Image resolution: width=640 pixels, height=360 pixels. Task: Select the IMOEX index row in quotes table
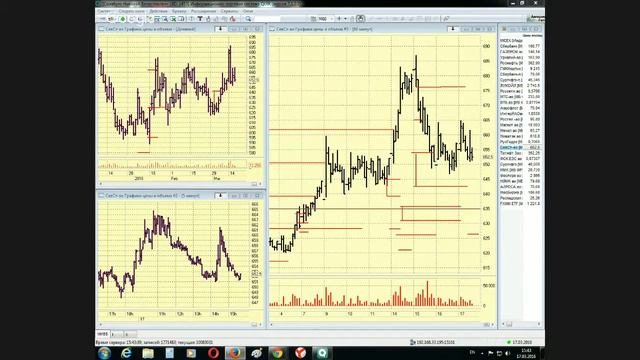click(520, 41)
